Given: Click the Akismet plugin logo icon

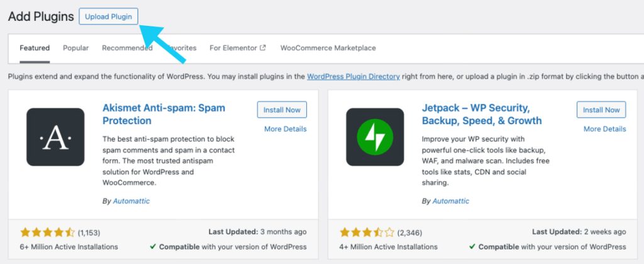Looking at the screenshot, I should click(x=55, y=137).
